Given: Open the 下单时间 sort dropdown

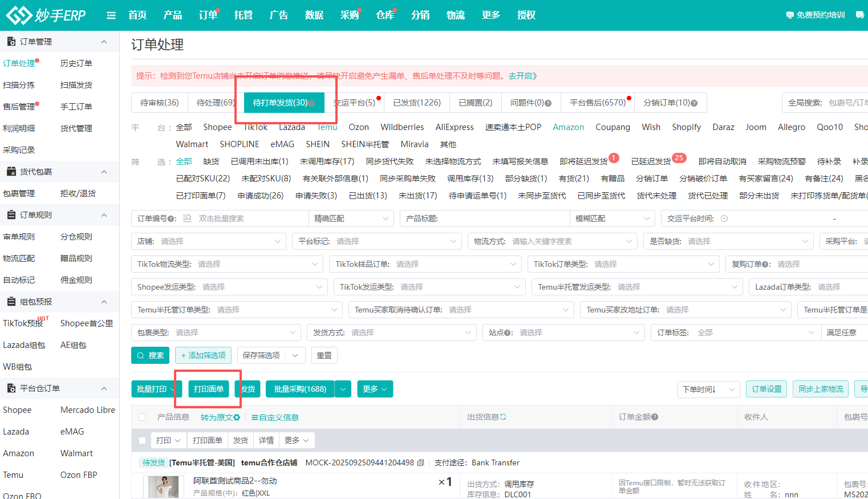Looking at the screenshot, I should 709,389.
